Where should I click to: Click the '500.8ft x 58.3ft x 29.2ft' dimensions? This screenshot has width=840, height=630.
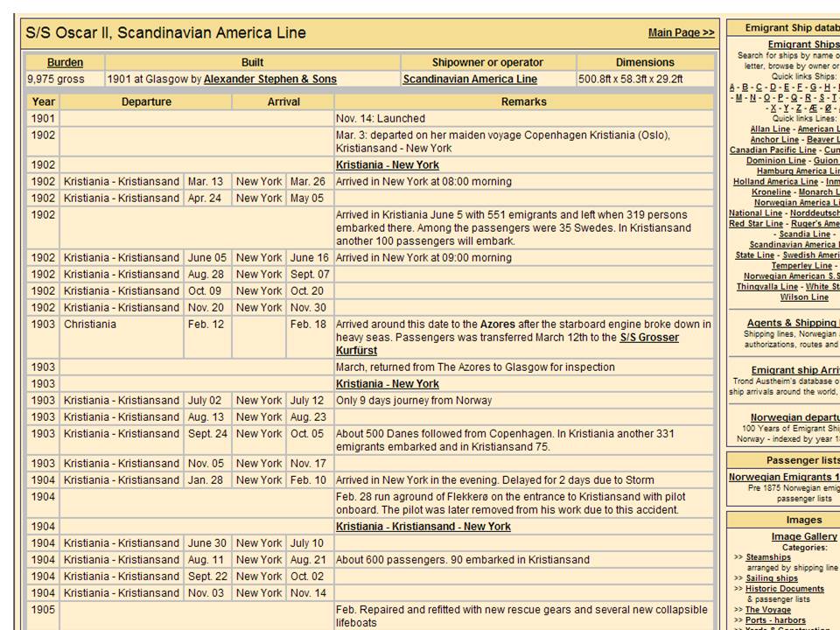(x=631, y=79)
